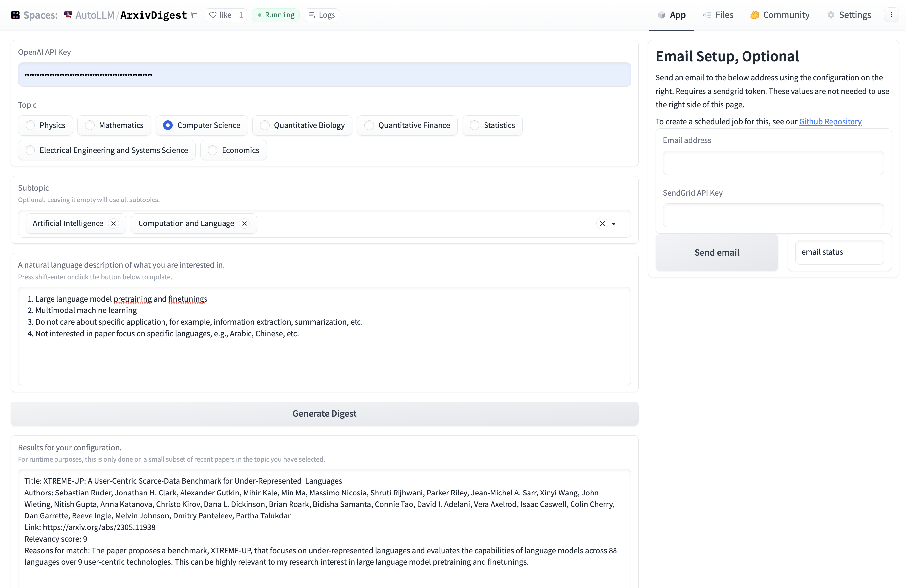The width and height of the screenshot is (906, 588).
Task: Select the Physics topic radio button
Action: coord(31,125)
